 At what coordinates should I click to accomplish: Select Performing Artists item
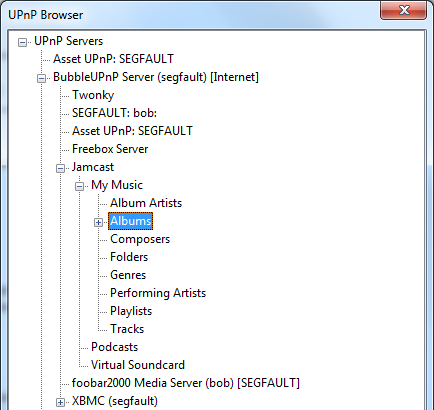pyautogui.click(x=158, y=293)
